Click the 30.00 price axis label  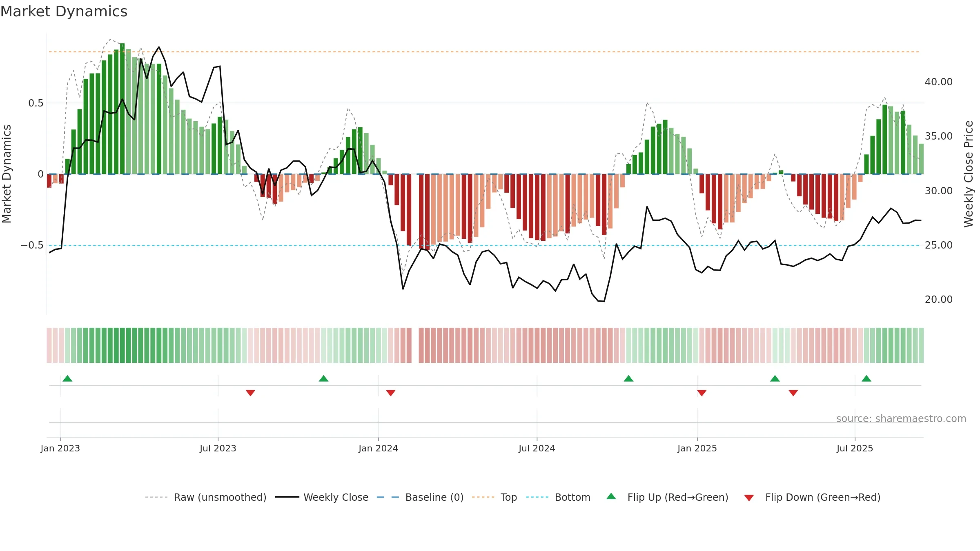click(938, 191)
